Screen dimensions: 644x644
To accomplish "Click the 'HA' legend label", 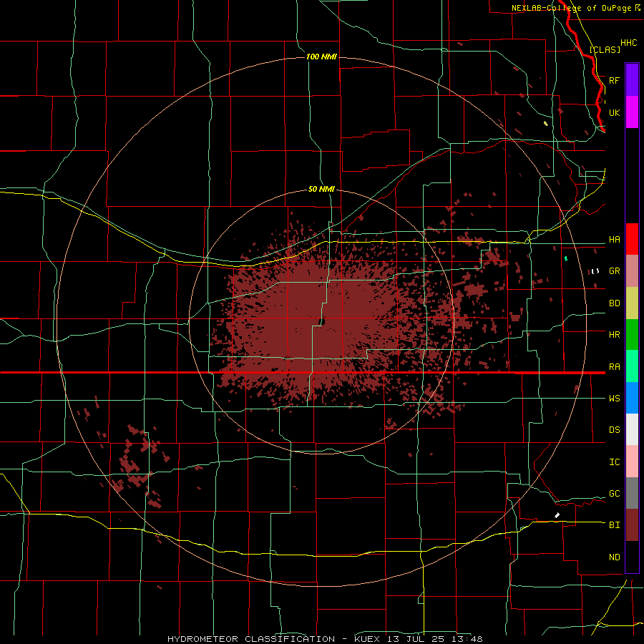I will click(x=615, y=240).
